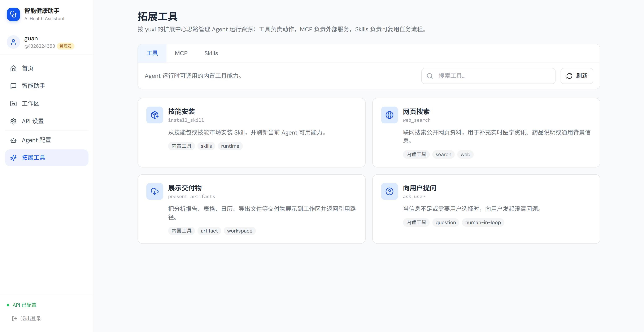Screen dimensions: 644x332
Task: Click the AI Health Assistant subtitle
Action: (44, 18)
